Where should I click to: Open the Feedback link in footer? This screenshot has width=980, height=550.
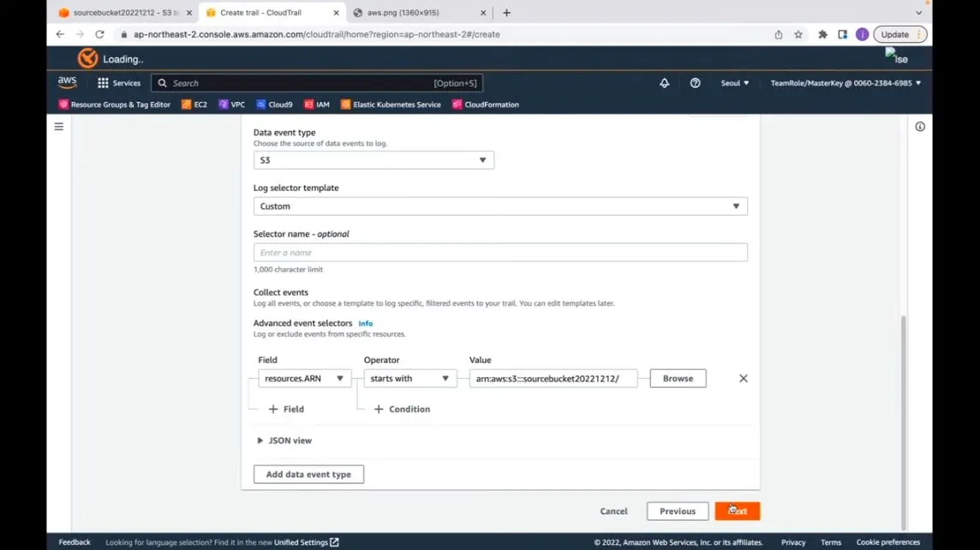pyautogui.click(x=75, y=542)
